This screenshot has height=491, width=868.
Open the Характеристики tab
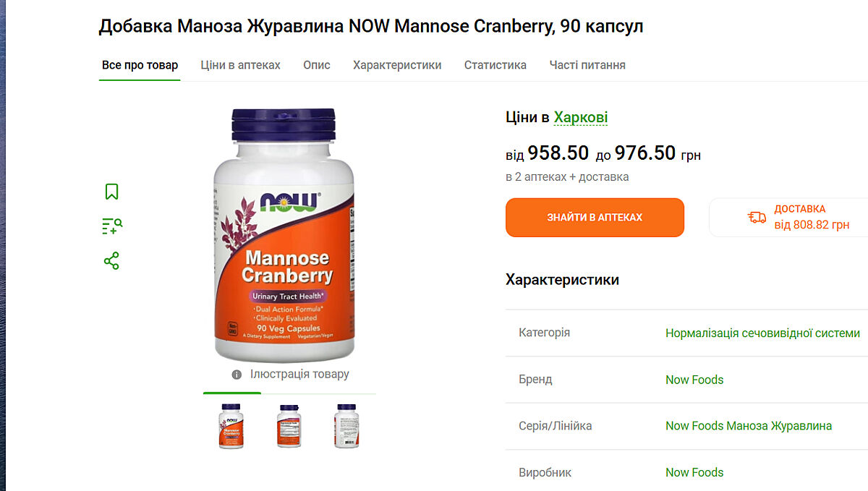(397, 65)
